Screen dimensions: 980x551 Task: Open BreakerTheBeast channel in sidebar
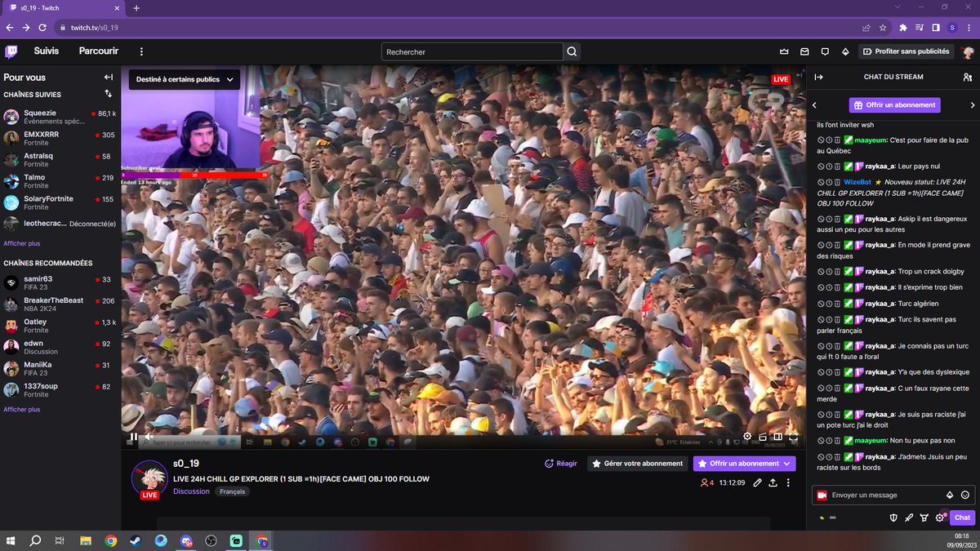pyautogui.click(x=60, y=304)
